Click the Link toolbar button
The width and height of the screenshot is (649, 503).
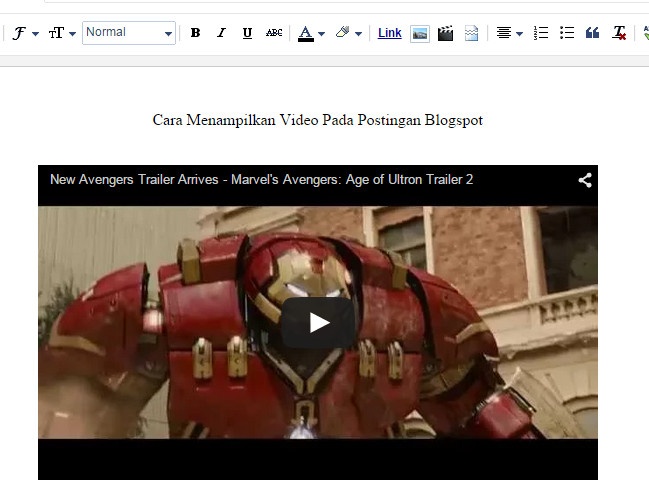click(389, 33)
